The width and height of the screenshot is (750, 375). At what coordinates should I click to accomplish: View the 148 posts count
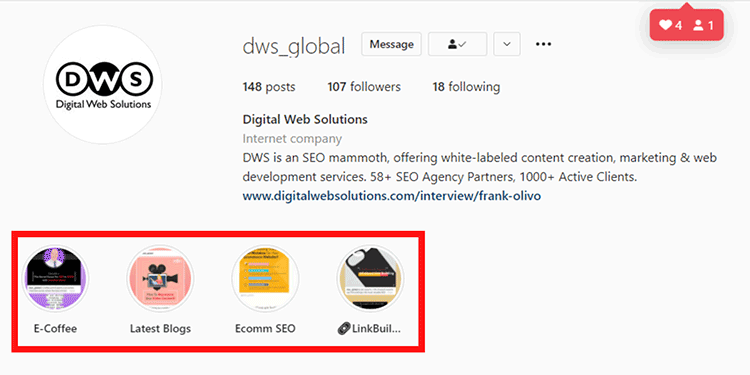click(269, 87)
